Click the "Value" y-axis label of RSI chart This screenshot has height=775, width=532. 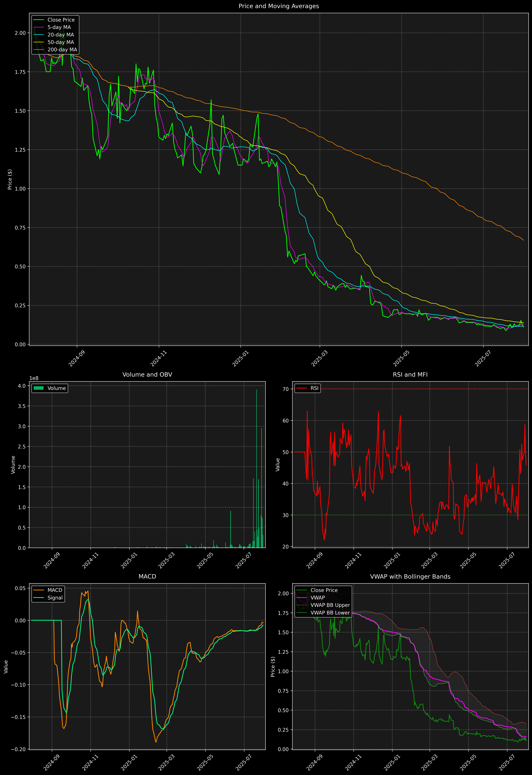[278, 464]
